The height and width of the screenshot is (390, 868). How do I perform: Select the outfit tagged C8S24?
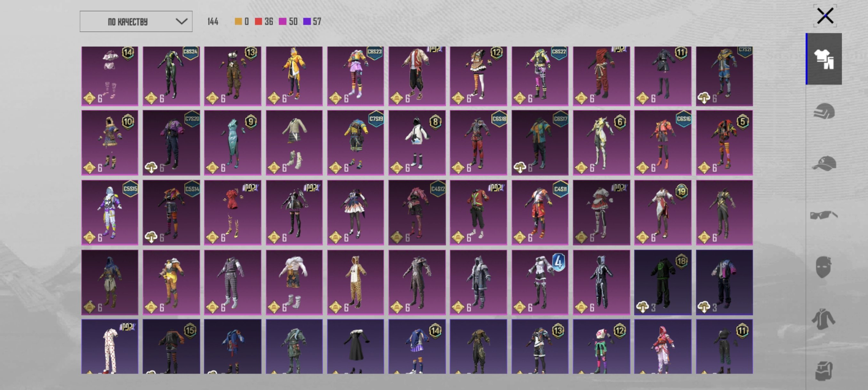[x=171, y=76]
